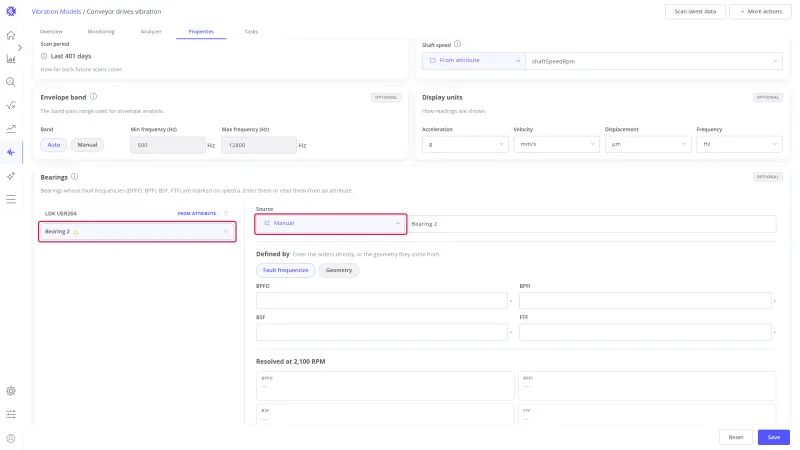Open the Frequency unit dropdown
This screenshot has width=800, height=450.
click(739, 144)
